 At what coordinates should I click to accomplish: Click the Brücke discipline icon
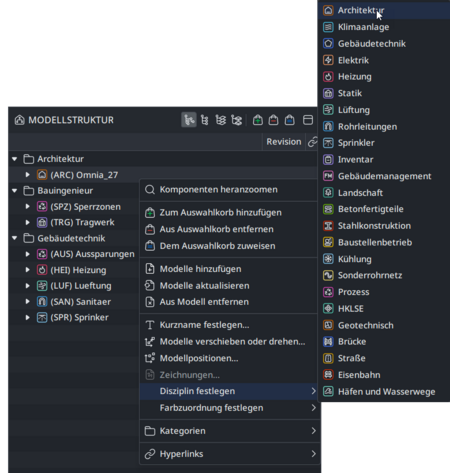tap(328, 342)
